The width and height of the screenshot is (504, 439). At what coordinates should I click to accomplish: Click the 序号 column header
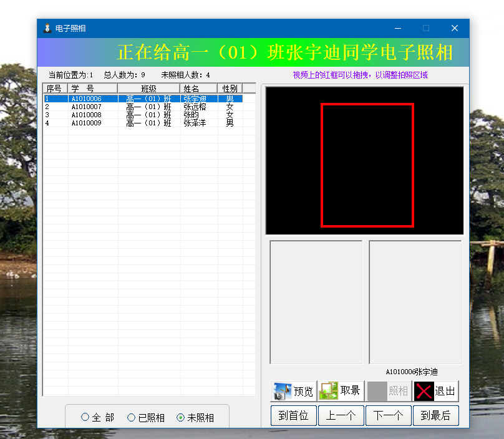click(55, 89)
